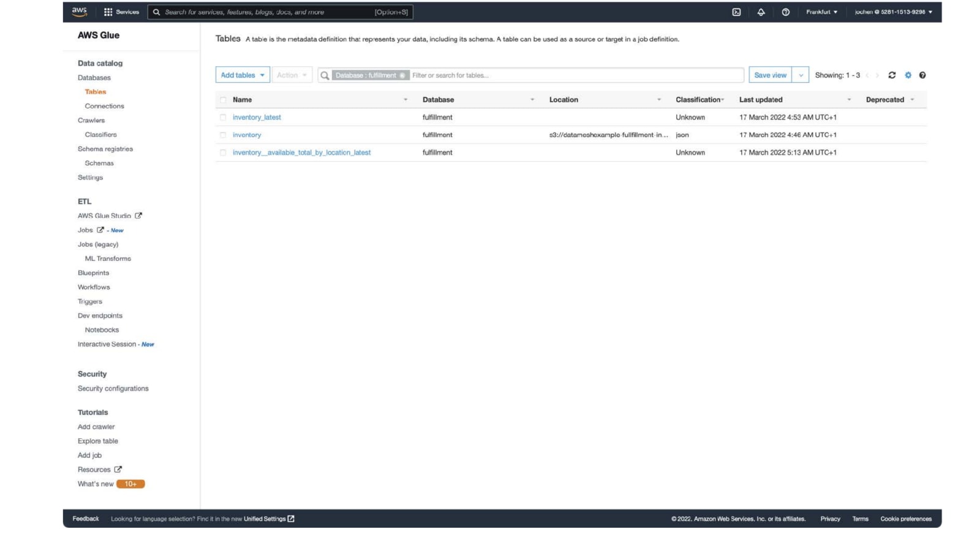980x551 pixels.
Task: Open Cookie preferences in footer
Action: 906,519
